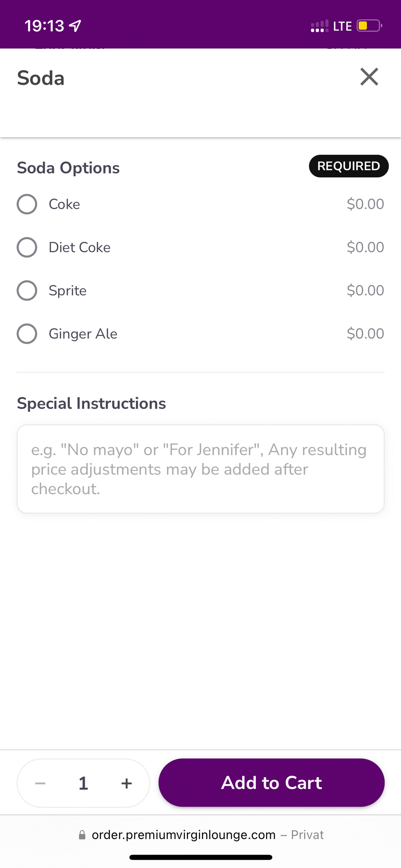Tap the quantity number 1

click(x=83, y=783)
